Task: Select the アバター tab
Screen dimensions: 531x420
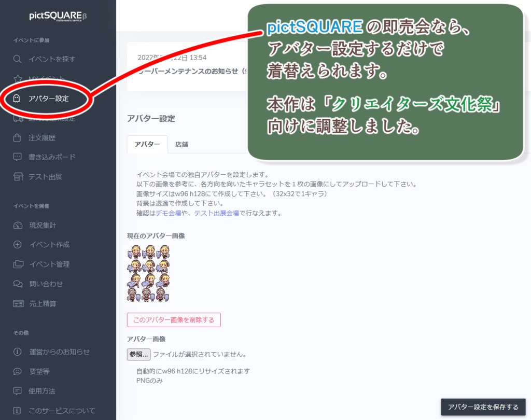Action: point(147,145)
